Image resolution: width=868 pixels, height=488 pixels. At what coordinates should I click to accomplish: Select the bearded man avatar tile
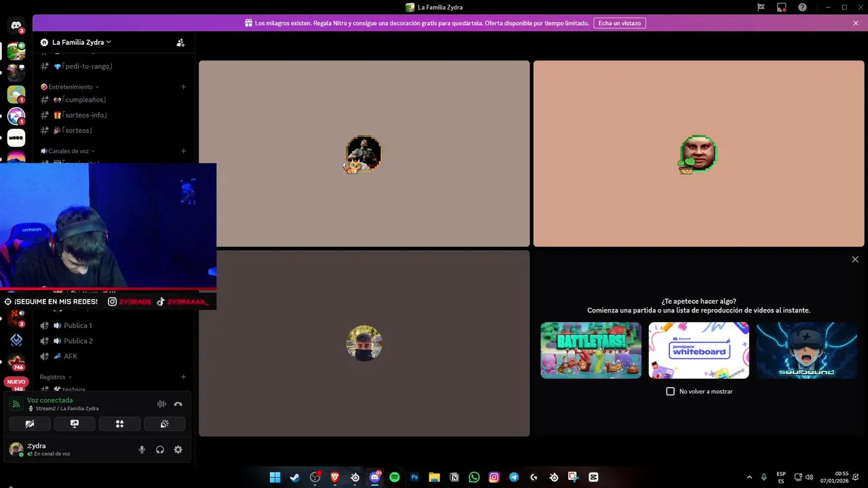pyautogui.click(x=364, y=154)
